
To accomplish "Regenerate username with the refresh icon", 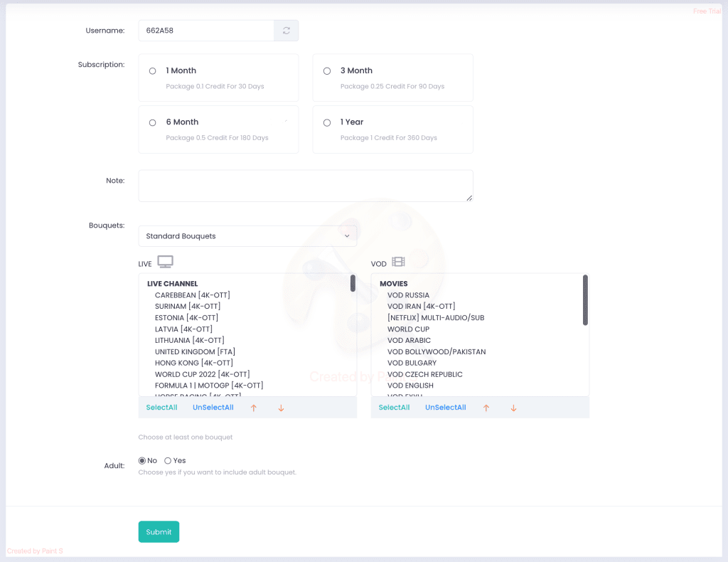I will point(286,31).
